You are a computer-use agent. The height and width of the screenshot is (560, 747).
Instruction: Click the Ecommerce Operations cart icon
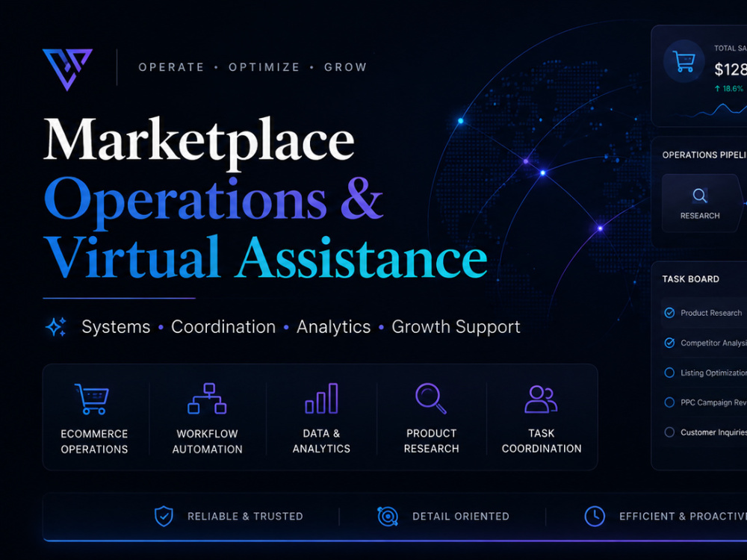coord(92,399)
